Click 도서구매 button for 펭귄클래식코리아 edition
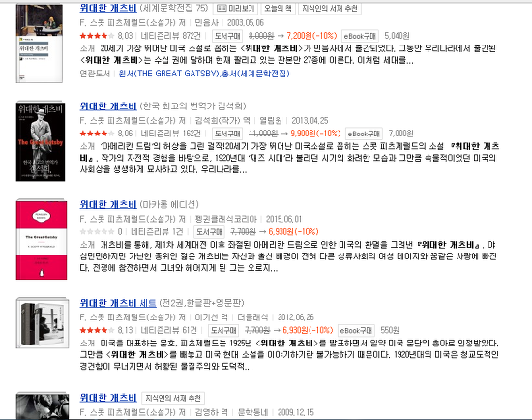 point(209,232)
